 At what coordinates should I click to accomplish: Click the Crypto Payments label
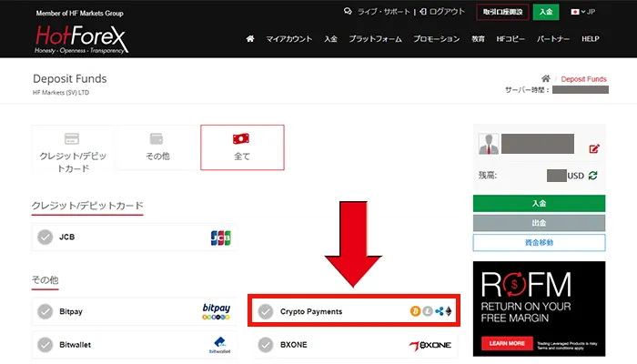pyautogui.click(x=311, y=311)
